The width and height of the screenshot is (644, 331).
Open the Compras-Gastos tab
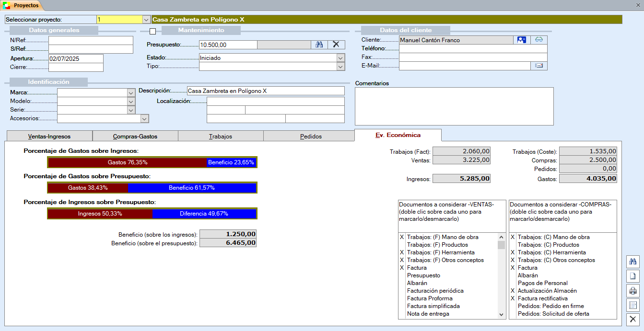pyautogui.click(x=135, y=136)
